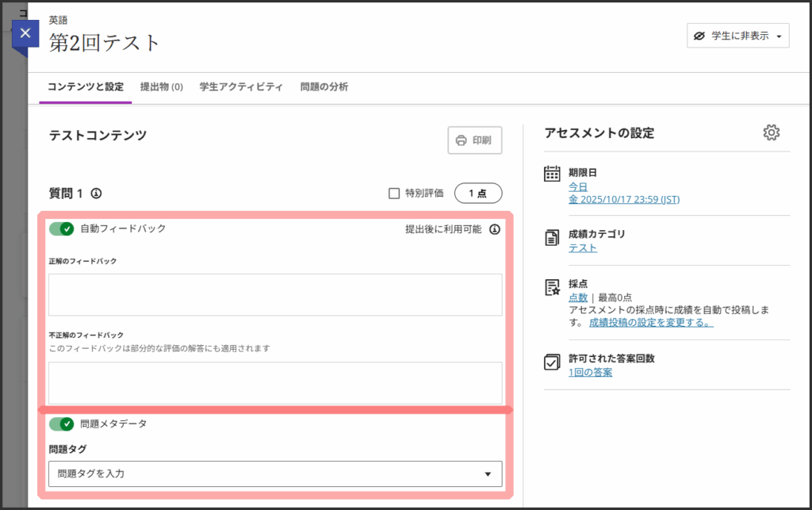The height and width of the screenshot is (510, 812).
Task: Click into the 正解のフィードバック text field
Action: coord(274,294)
